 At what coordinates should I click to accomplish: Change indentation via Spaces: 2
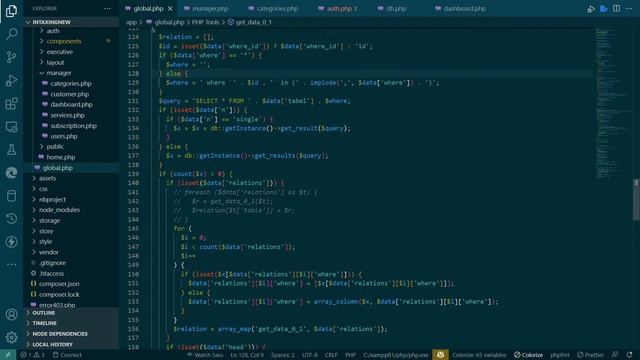coord(283,355)
